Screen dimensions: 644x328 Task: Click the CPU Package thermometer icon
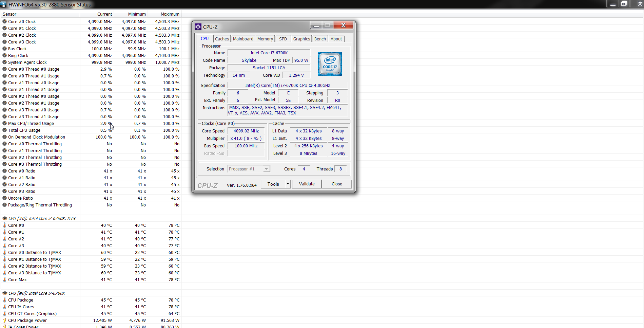tap(5, 300)
